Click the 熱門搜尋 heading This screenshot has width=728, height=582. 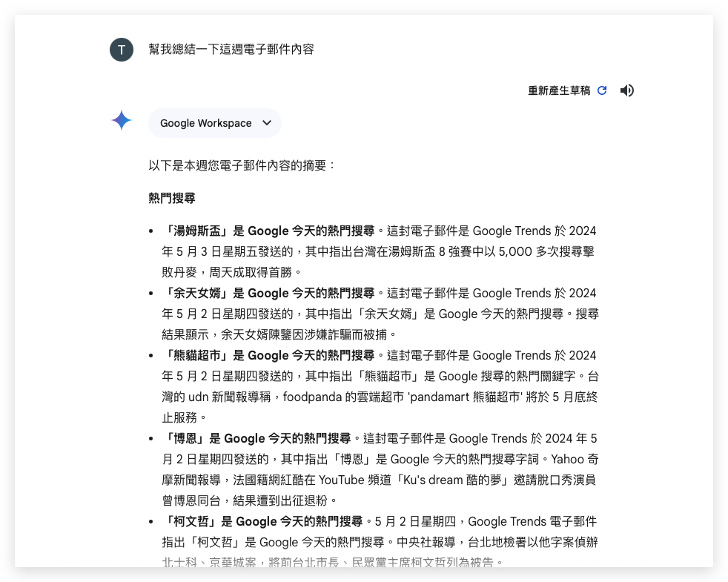tap(172, 198)
